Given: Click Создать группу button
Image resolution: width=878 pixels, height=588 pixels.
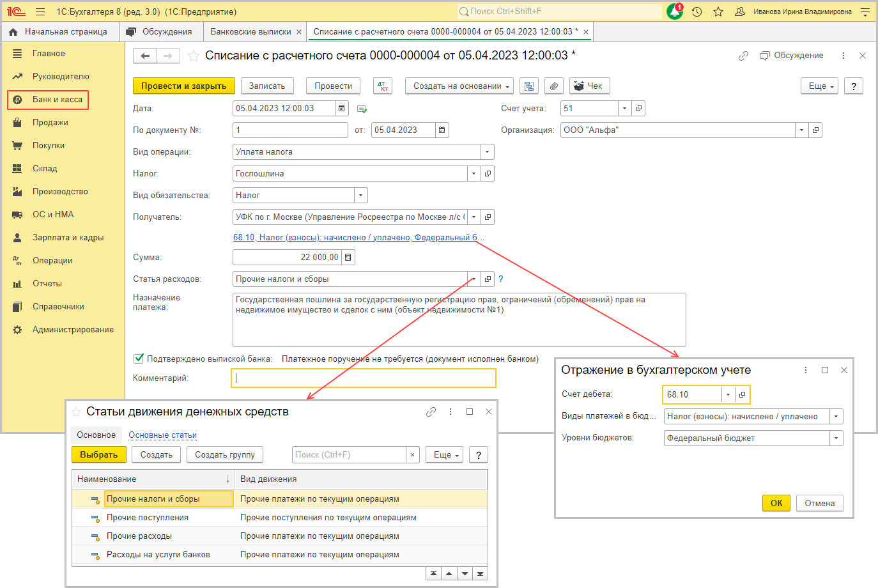Looking at the screenshot, I should point(225,455).
